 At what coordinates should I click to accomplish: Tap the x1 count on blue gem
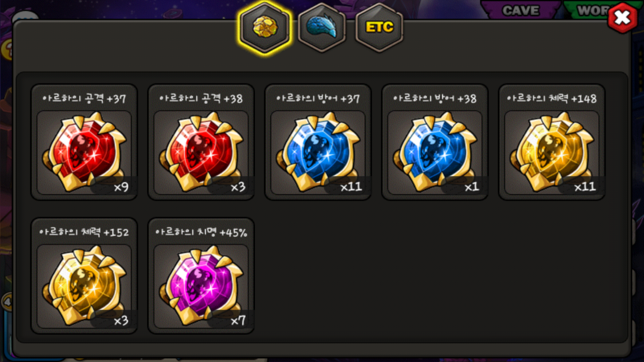point(472,187)
